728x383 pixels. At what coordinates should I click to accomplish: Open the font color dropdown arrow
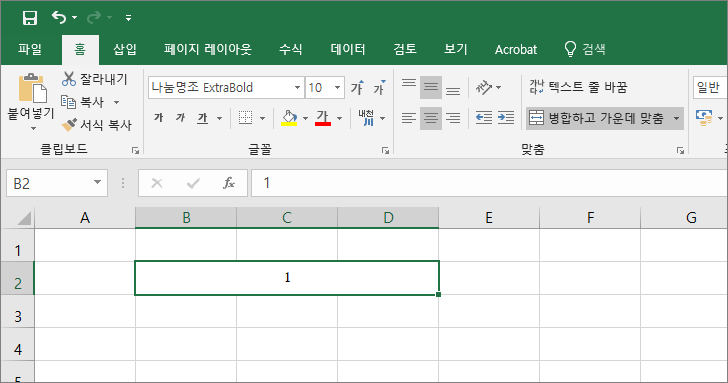(339, 119)
